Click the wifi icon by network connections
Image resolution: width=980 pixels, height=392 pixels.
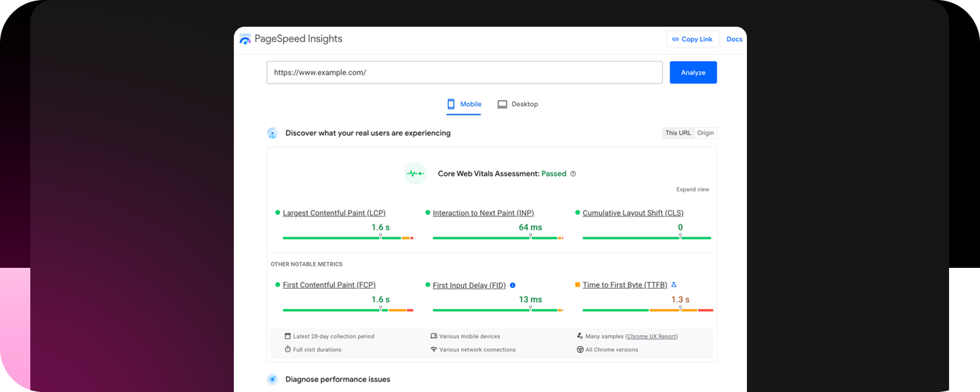pyautogui.click(x=434, y=349)
